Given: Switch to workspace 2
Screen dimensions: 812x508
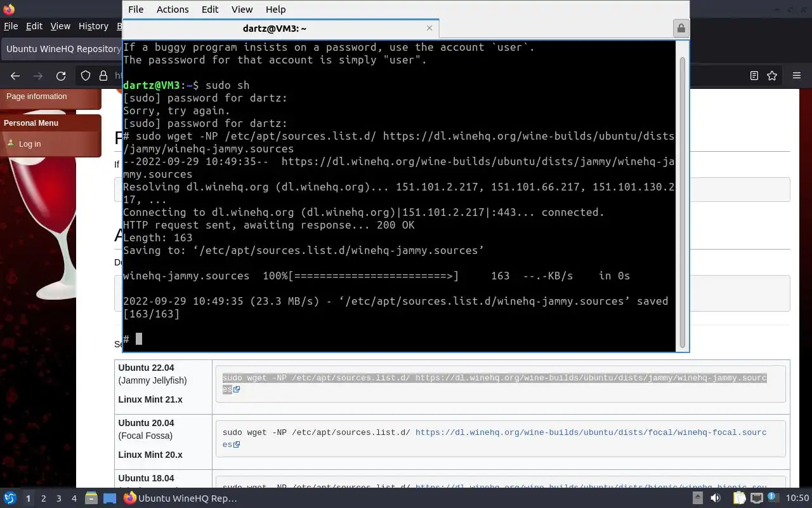Looking at the screenshot, I should pyautogui.click(x=44, y=498).
